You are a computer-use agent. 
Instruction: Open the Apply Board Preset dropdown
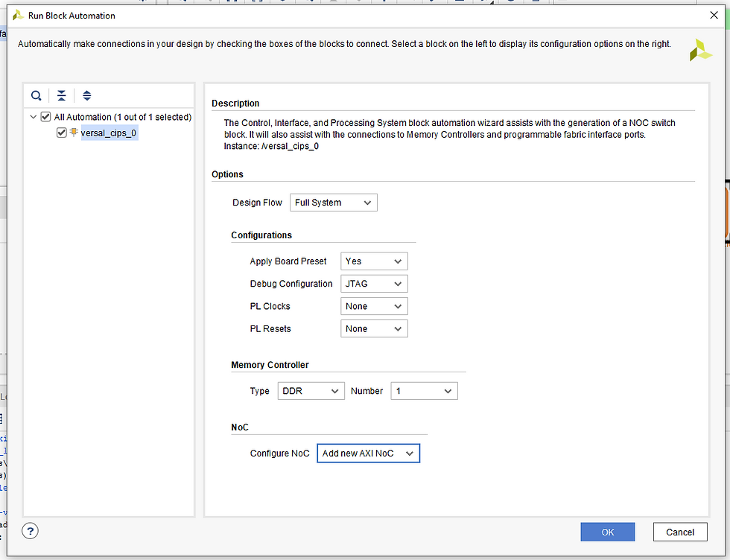374,261
